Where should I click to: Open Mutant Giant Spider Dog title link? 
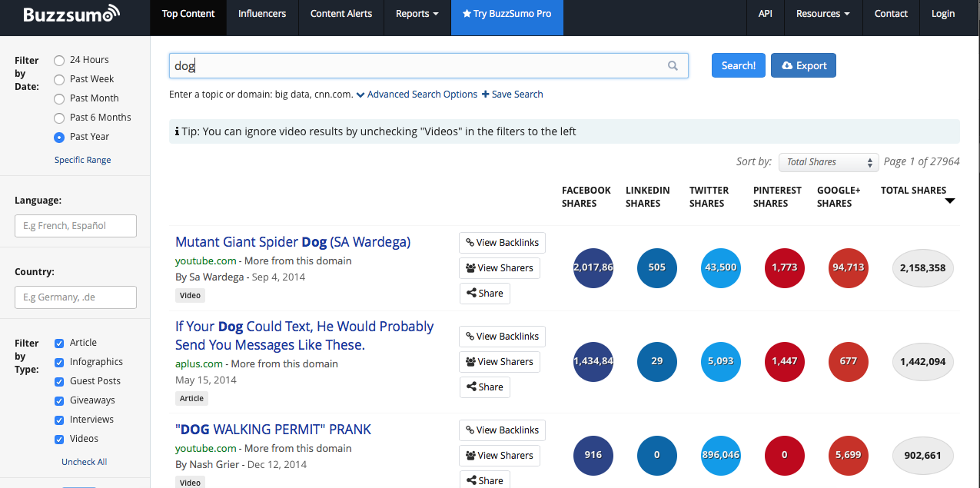(293, 242)
